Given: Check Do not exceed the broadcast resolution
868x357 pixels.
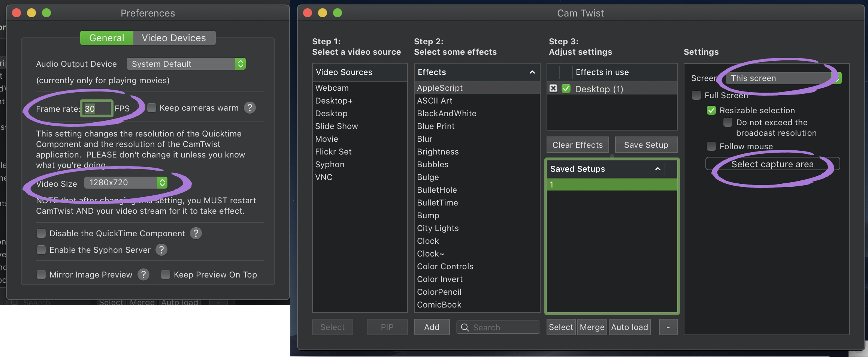Looking at the screenshot, I should 728,122.
